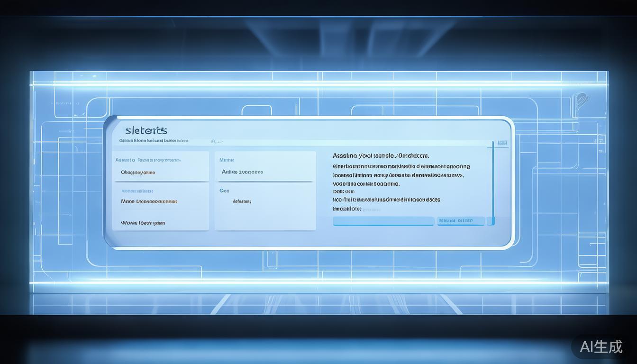Screen dimensions: 637x364
Task: Click the long blue input bar
Action: click(x=383, y=221)
